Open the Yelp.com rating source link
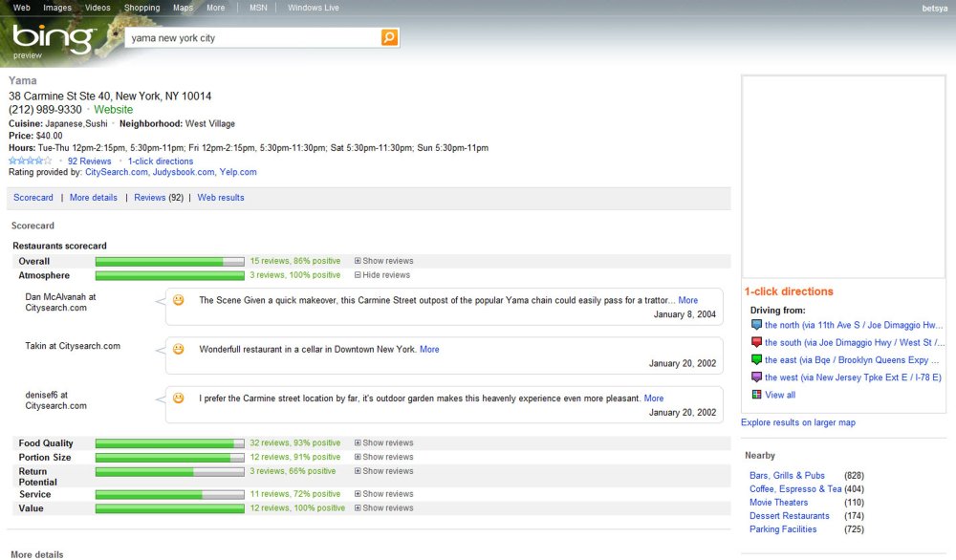 (x=238, y=172)
